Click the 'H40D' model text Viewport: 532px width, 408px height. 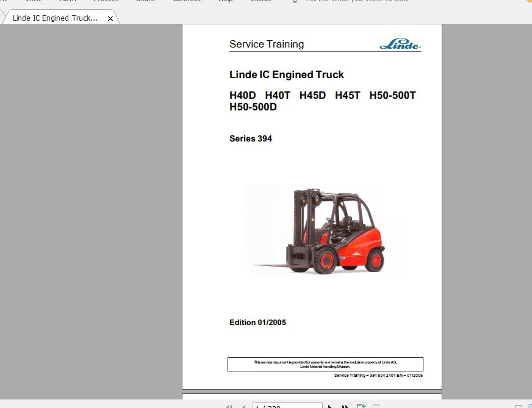point(243,95)
